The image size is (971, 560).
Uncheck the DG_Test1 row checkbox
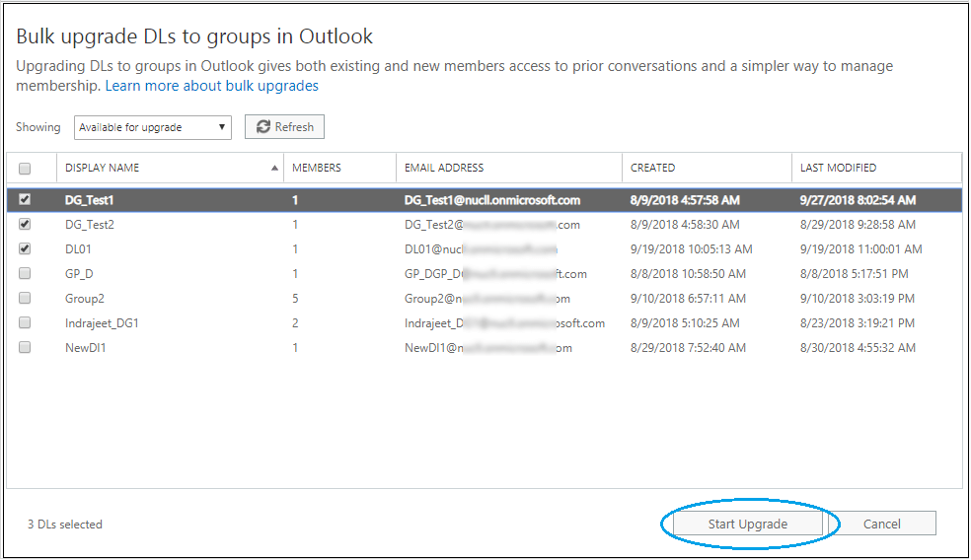(x=25, y=199)
